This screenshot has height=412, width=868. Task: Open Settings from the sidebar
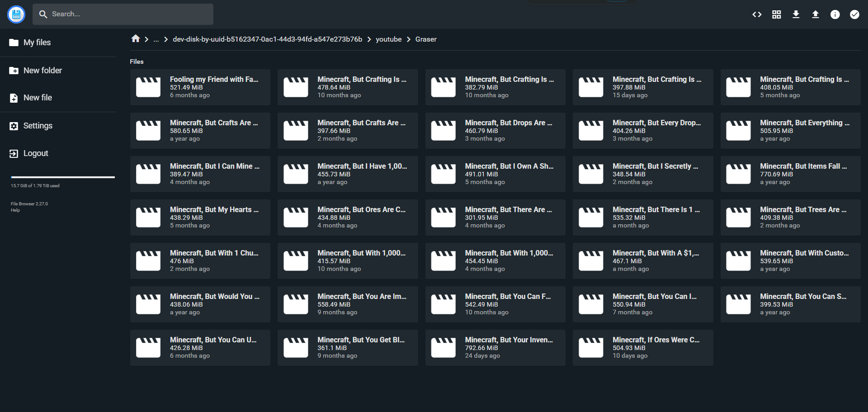pyautogui.click(x=38, y=125)
